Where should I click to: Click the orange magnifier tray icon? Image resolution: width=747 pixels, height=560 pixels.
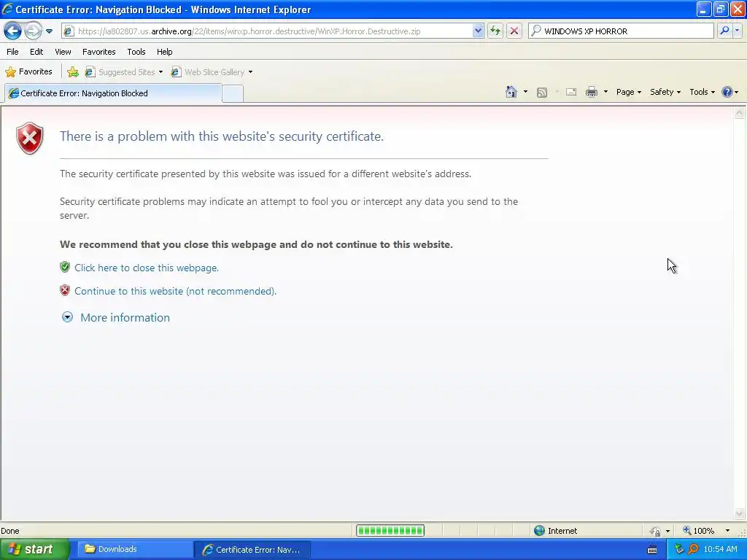(693, 550)
